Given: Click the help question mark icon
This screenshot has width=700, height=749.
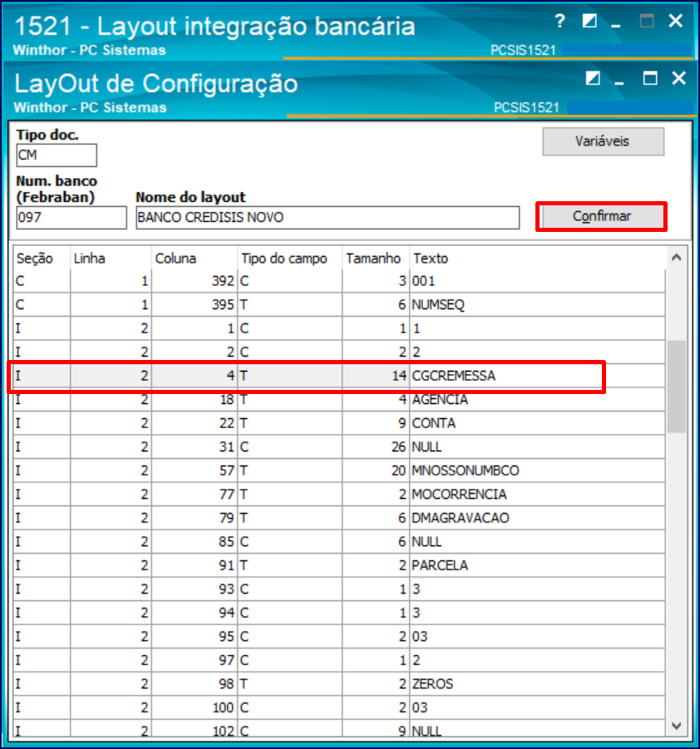Looking at the screenshot, I should click(x=560, y=21).
